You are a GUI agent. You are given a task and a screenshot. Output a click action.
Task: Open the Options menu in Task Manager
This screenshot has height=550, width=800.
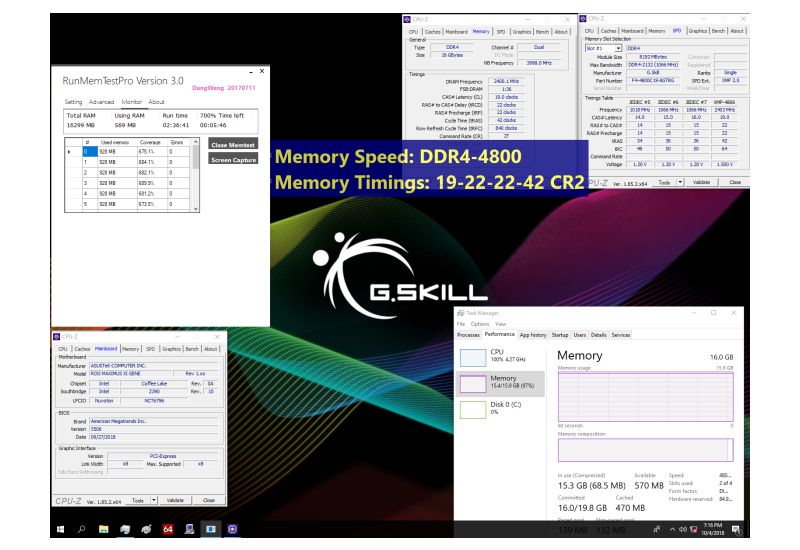point(480,324)
